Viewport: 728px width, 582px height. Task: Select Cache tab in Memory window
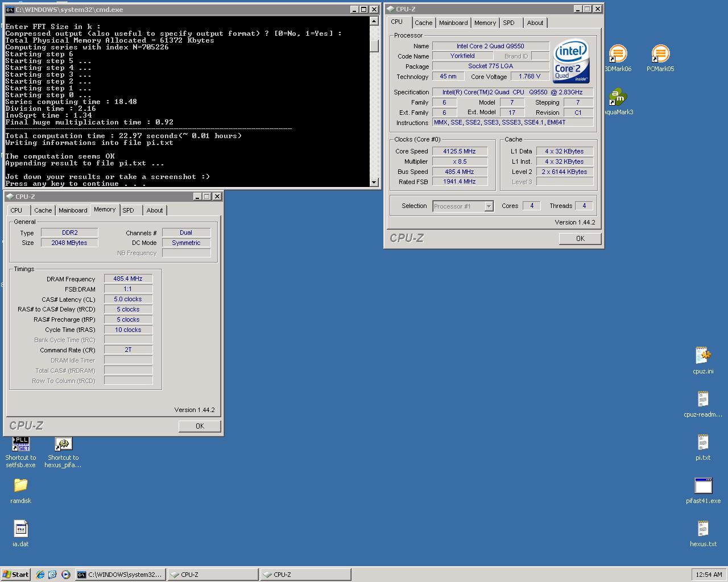pyautogui.click(x=43, y=210)
